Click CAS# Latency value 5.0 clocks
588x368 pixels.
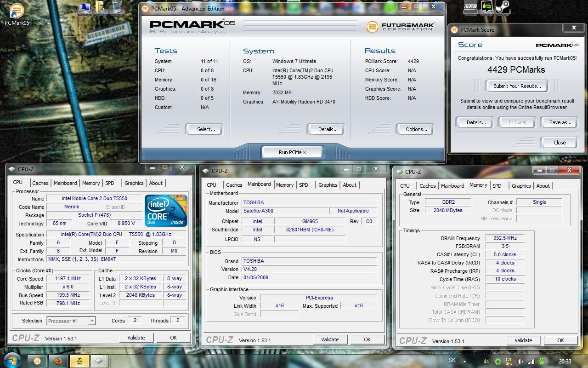coord(505,254)
